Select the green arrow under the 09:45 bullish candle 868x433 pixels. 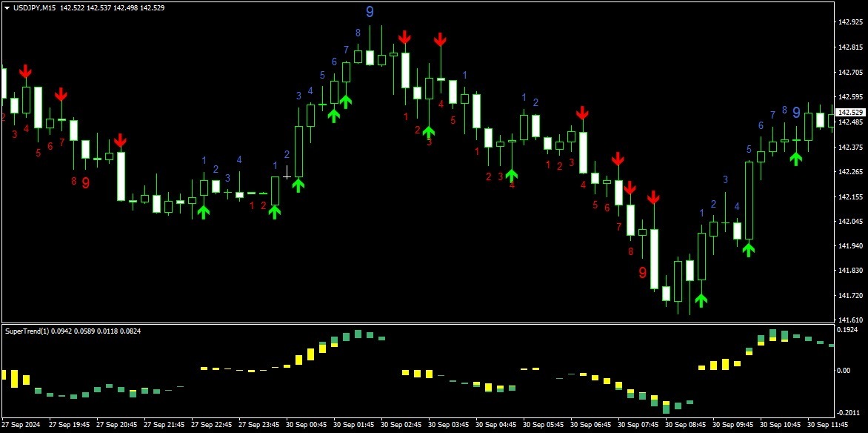point(749,249)
